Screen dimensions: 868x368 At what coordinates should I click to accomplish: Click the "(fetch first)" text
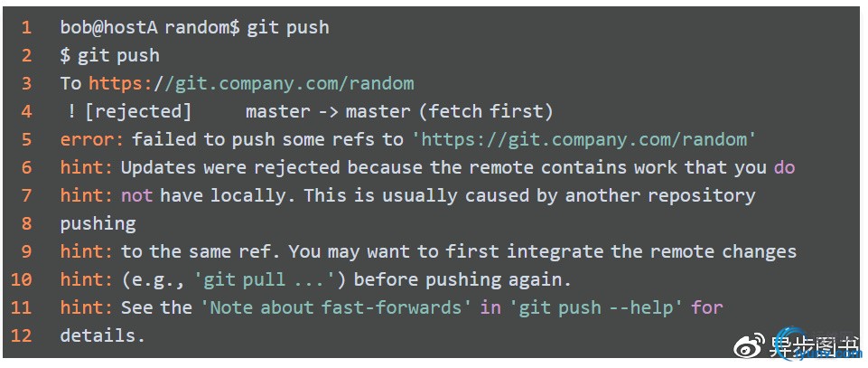[490, 112]
